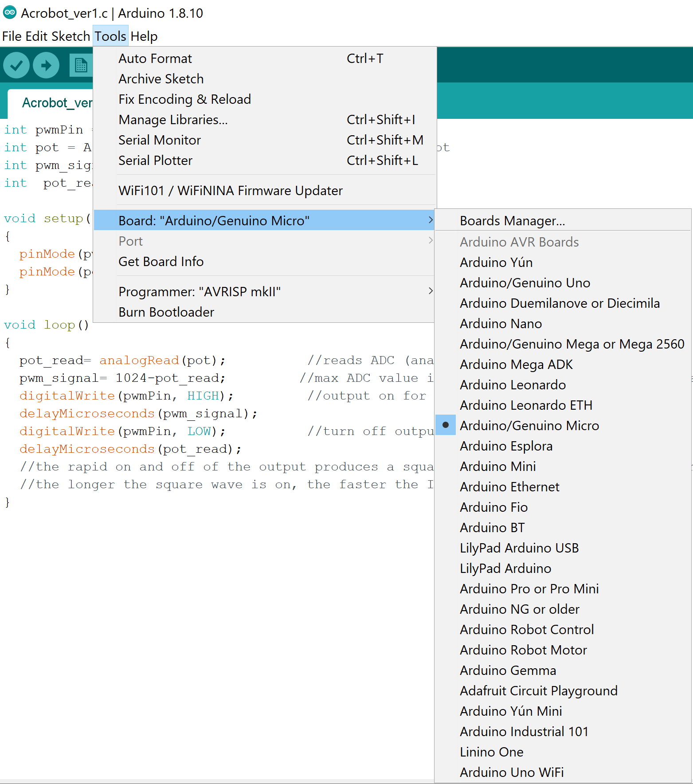Image resolution: width=693 pixels, height=784 pixels.
Task: Select Arduino Esplora board
Action: coord(563,446)
